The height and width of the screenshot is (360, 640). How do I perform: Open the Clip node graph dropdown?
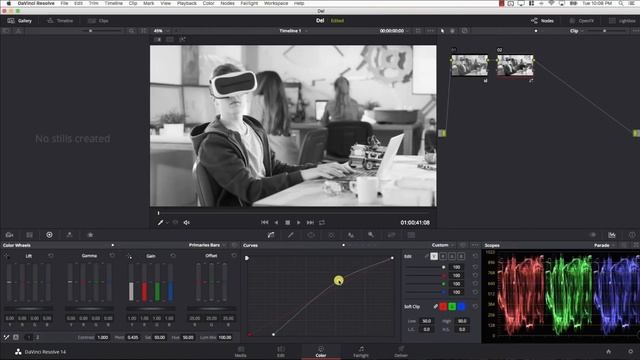(576, 31)
